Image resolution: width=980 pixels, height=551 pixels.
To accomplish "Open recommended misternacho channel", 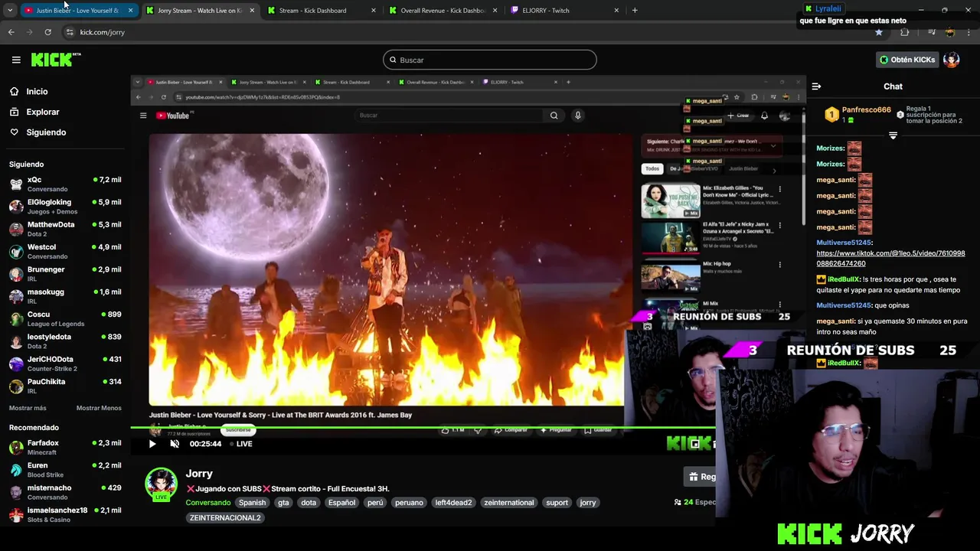I will point(65,492).
